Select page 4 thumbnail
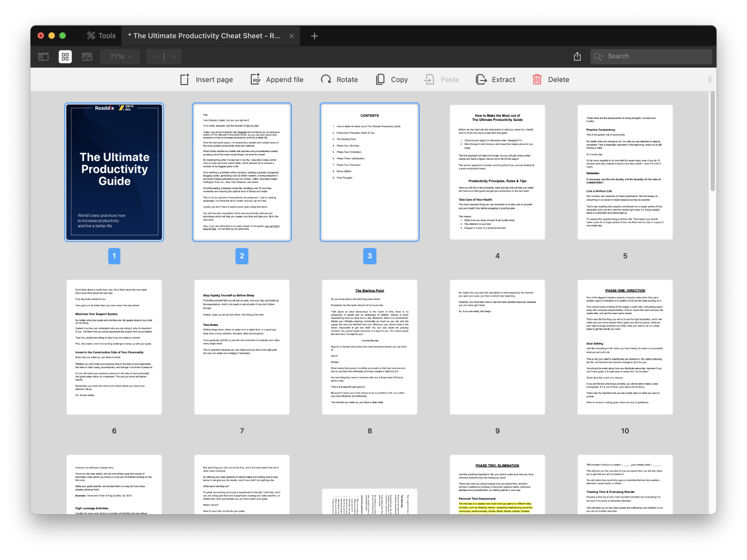 click(497, 172)
